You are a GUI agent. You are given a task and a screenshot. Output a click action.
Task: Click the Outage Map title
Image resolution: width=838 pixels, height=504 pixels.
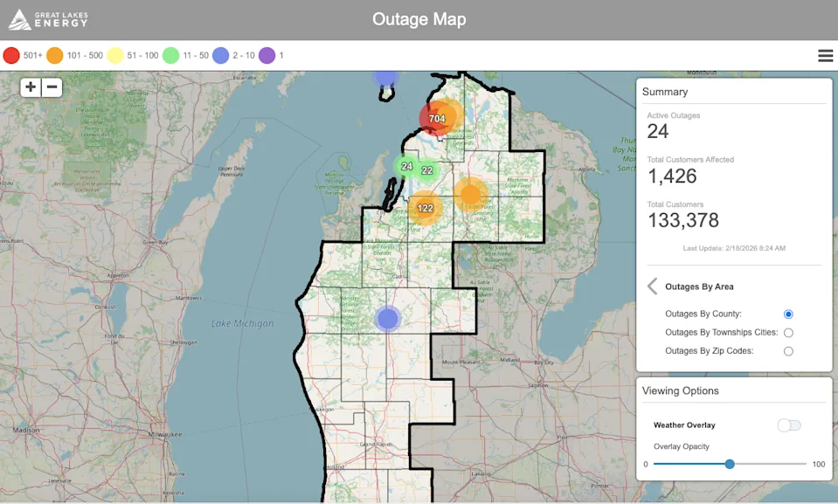point(419,18)
